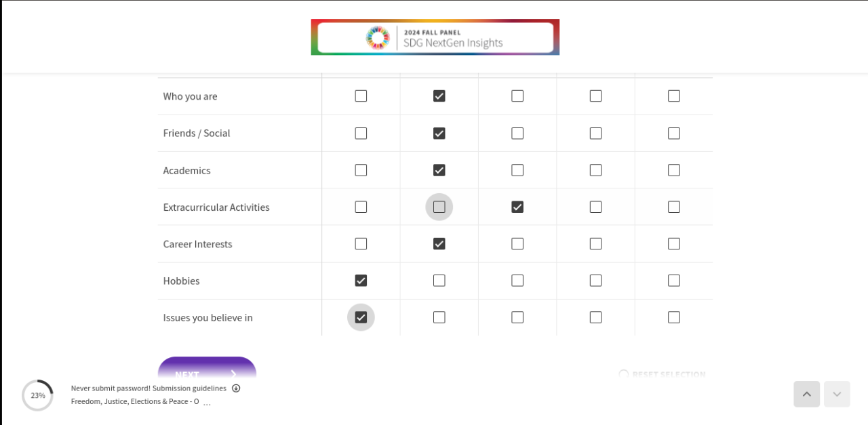This screenshot has height=425, width=868.
Task: Click the download icon beside Submission guidelines
Action: [x=236, y=388]
